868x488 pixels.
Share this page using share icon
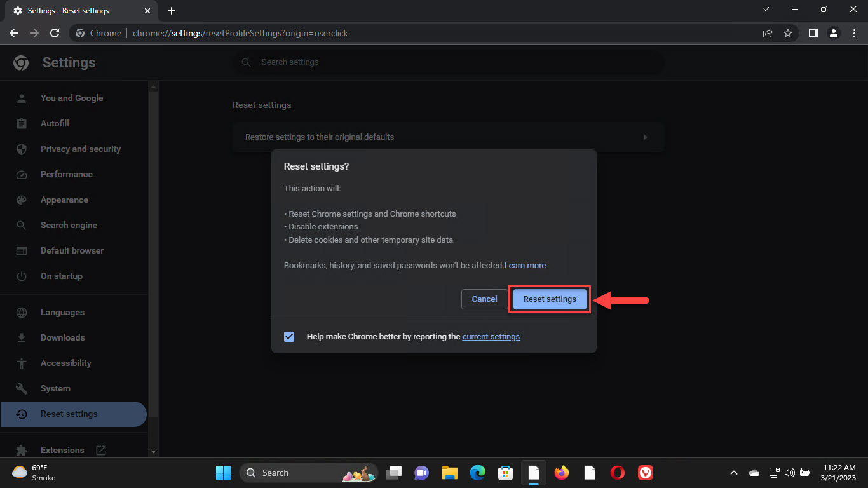pos(768,33)
